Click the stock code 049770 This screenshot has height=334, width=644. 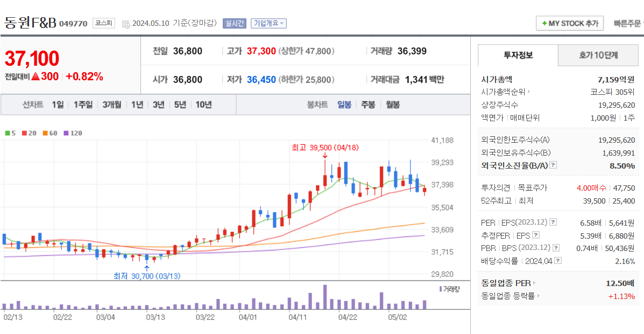73,24
